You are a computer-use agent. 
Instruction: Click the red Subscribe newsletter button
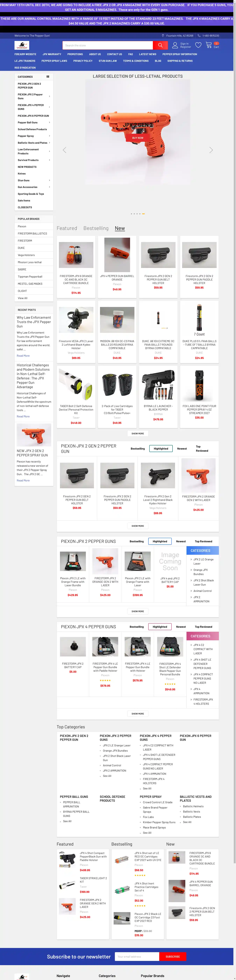coord(173,956)
